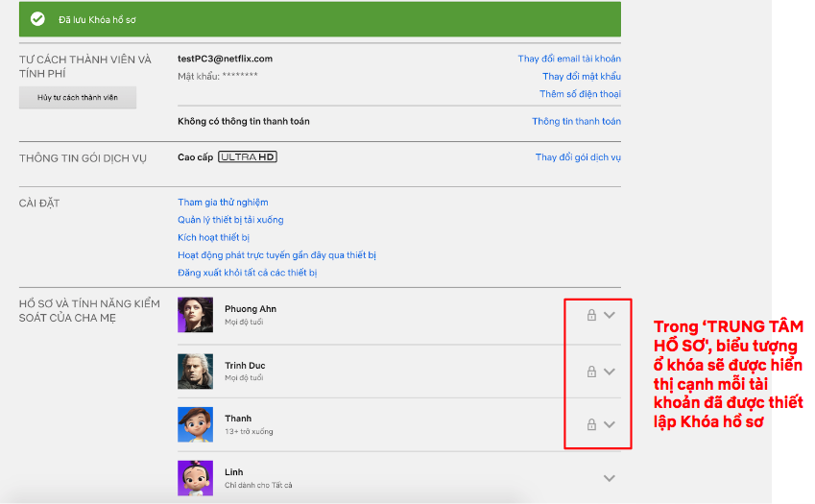Click the ULTRA HD badge
The width and height of the screenshot is (815, 504).
[x=248, y=156]
